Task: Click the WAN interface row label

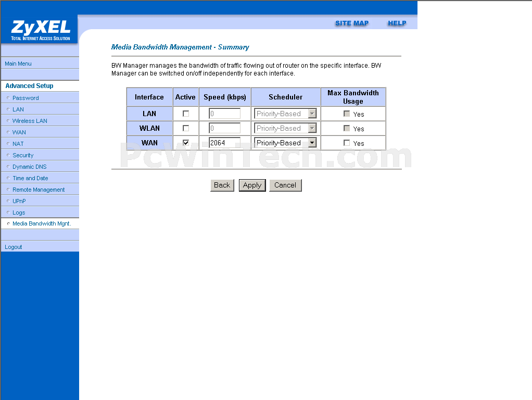Action: tap(149, 143)
